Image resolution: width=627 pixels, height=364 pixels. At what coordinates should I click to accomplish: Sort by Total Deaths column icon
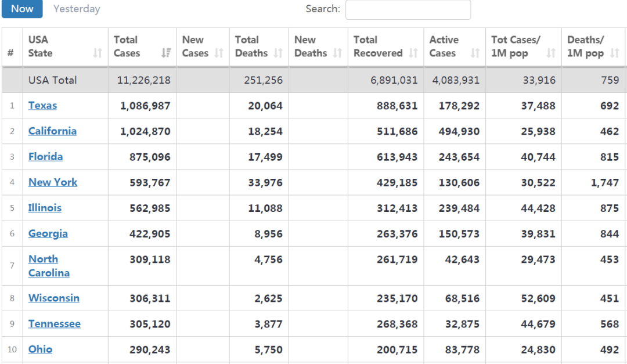tap(278, 53)
